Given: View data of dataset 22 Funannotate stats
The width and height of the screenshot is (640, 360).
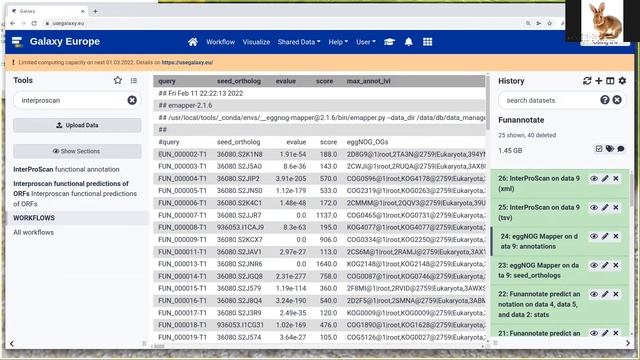Looking at the screenshot, I should pyautogui.click(x=594, y=294).
